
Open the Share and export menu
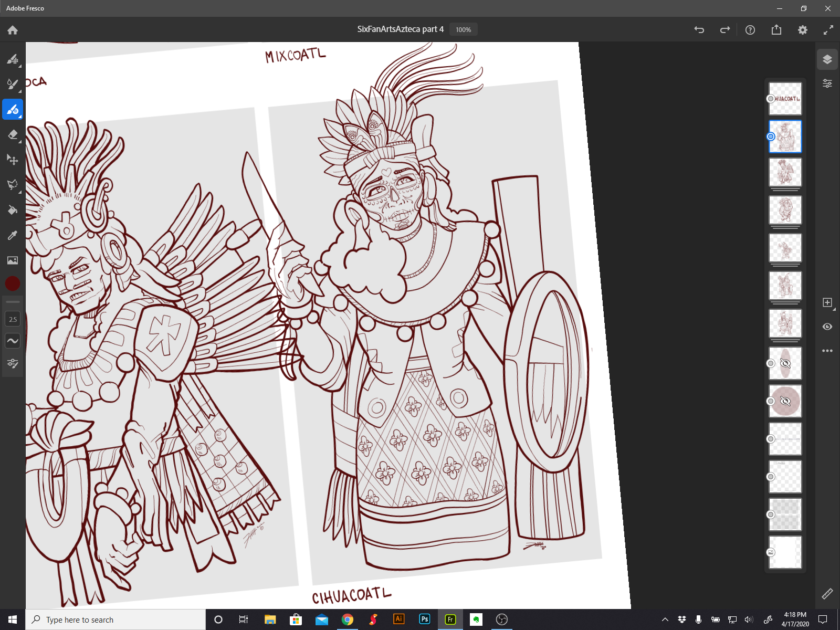776,30
